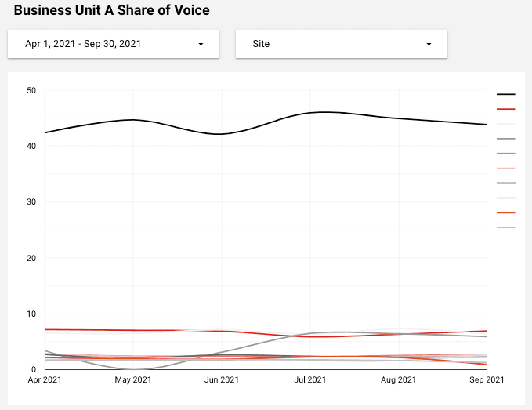Click the Aug 2021 x-axis label
The image size is (532, 410).
click(399, 380)
